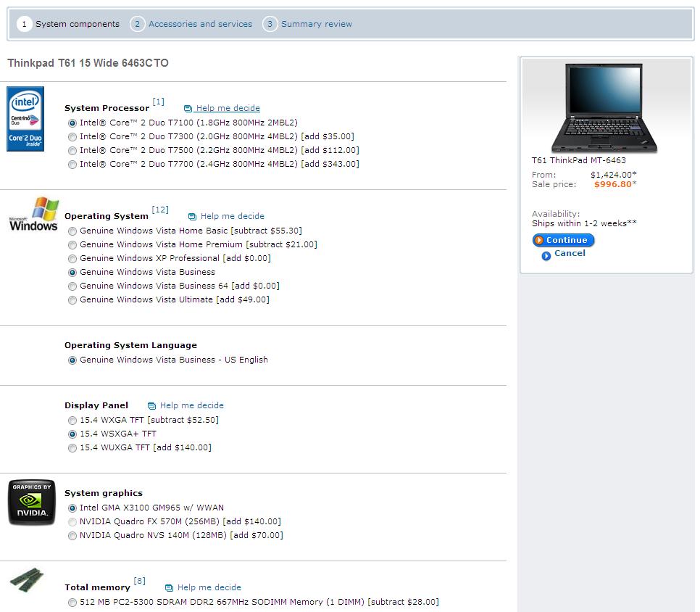Click the Thinkpad T61 15 Wide heading
Image resolution: width=700 pixels, height=612 pixels.
pyautogui.click(x=88, y=63)
